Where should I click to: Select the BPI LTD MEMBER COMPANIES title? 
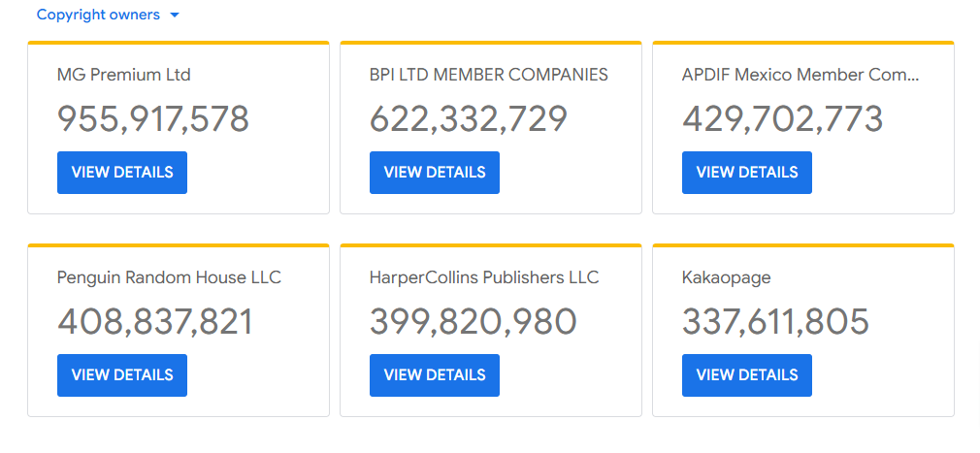click(x=489, y=75)
